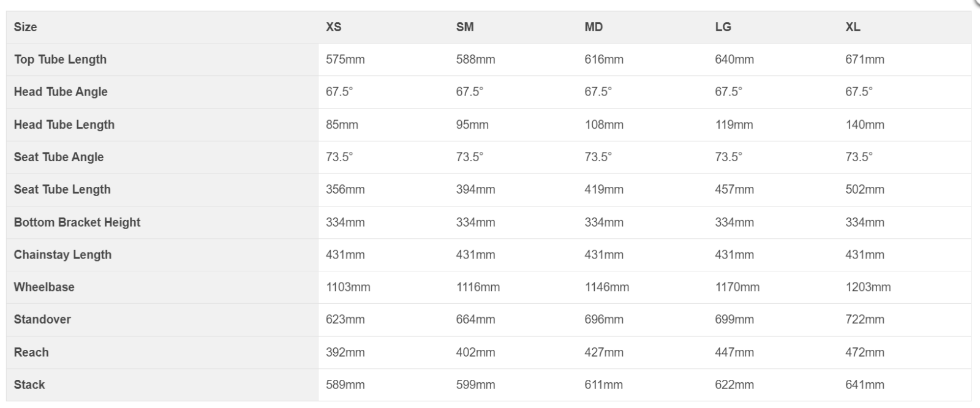Select the SM size column header
The height and width of the screenshot is (408, 980).
(x=465, y=27)
